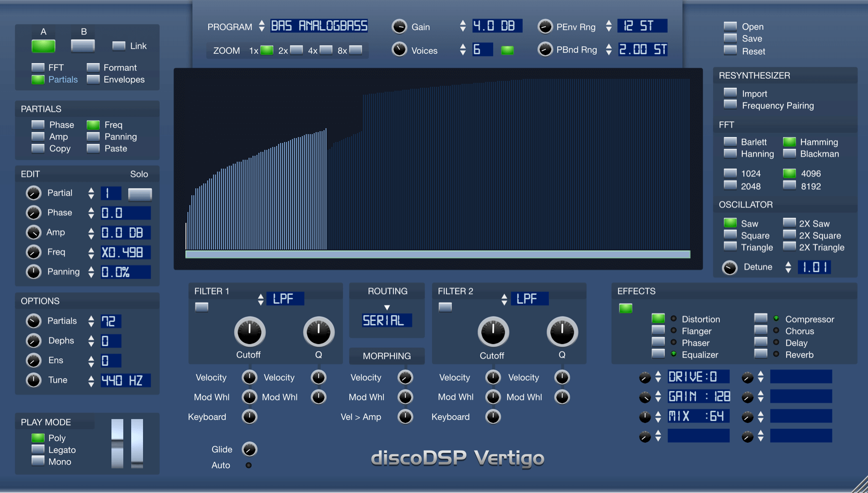Click the Freq knob in Edit
The height and width of the screenshot is (493, 868).
[x=33, y=252]
